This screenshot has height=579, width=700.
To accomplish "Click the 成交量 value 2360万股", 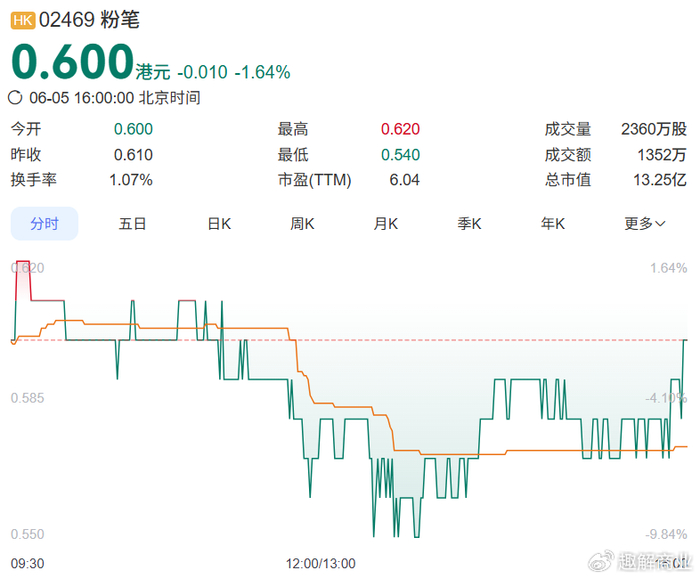I will (654, 129).
